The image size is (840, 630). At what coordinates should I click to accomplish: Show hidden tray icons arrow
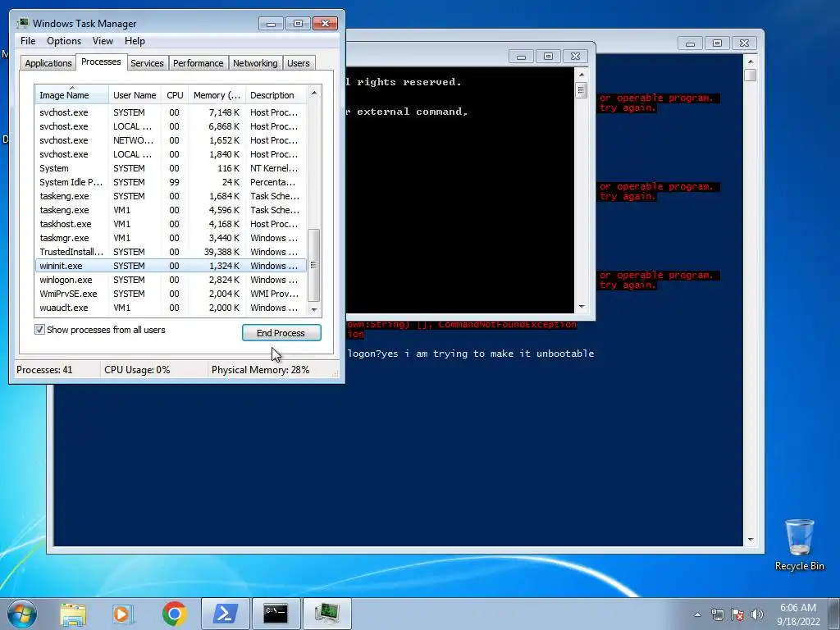click(697, 614)
